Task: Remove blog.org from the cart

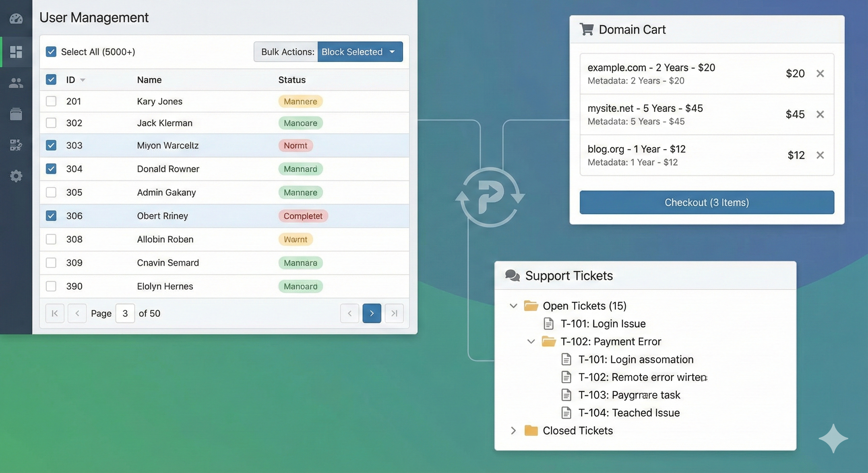Action: [x=820, y=155]
